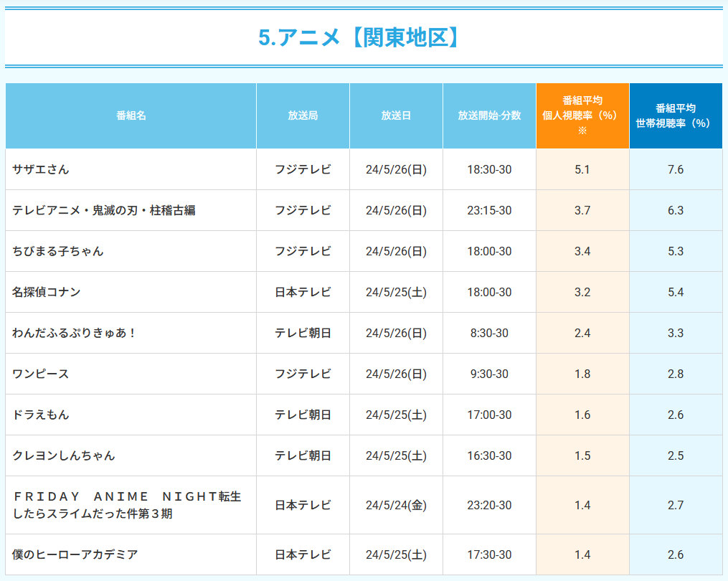This screenshot has width=728, height=581.
Task: Click the 番組名 column header
Action: 131,115
